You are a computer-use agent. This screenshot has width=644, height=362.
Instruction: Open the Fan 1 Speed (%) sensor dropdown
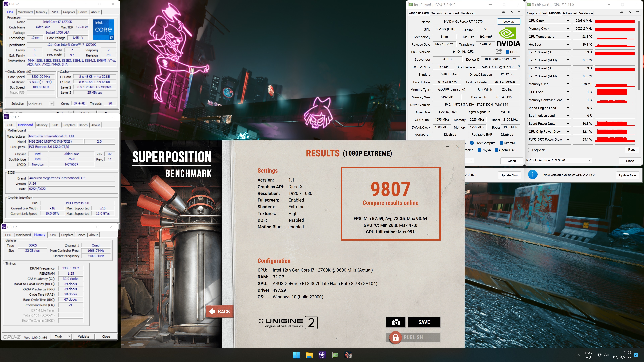coord(568,52)
